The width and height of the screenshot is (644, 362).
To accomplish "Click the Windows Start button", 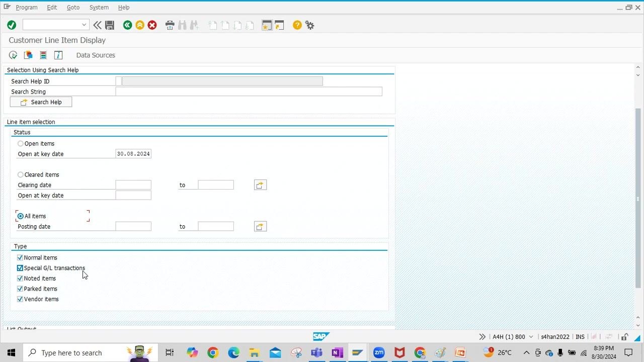I will pos(11,352).
